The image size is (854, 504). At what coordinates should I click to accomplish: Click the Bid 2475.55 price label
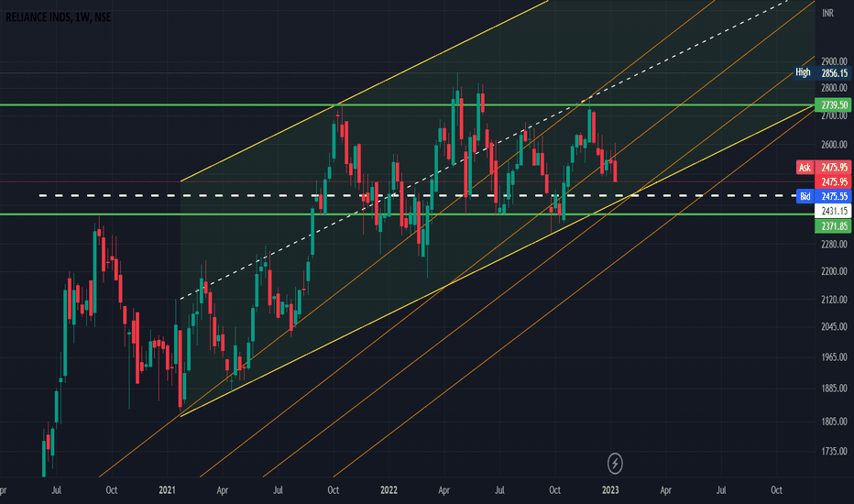click(x=824, y=196)
